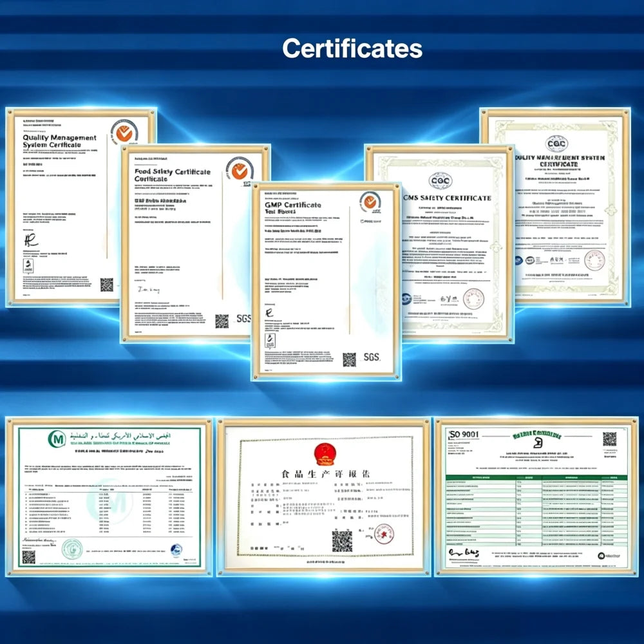The image size is (644, 644).
Task: Click the Arabic script heading on the green certificate
Action: pos(120,436)
